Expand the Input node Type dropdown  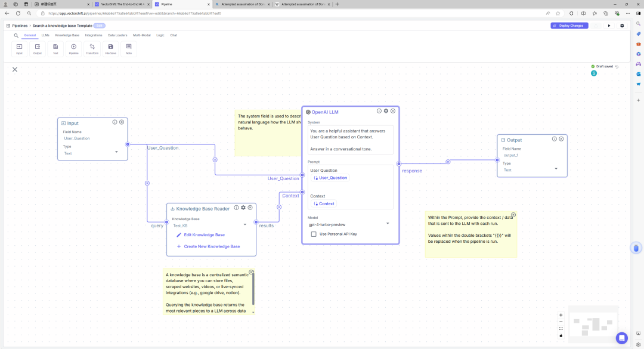116,152
